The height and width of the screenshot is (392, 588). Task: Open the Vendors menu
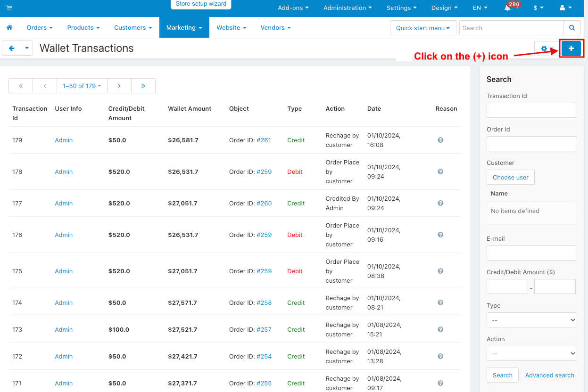click(x=275, y=28)
